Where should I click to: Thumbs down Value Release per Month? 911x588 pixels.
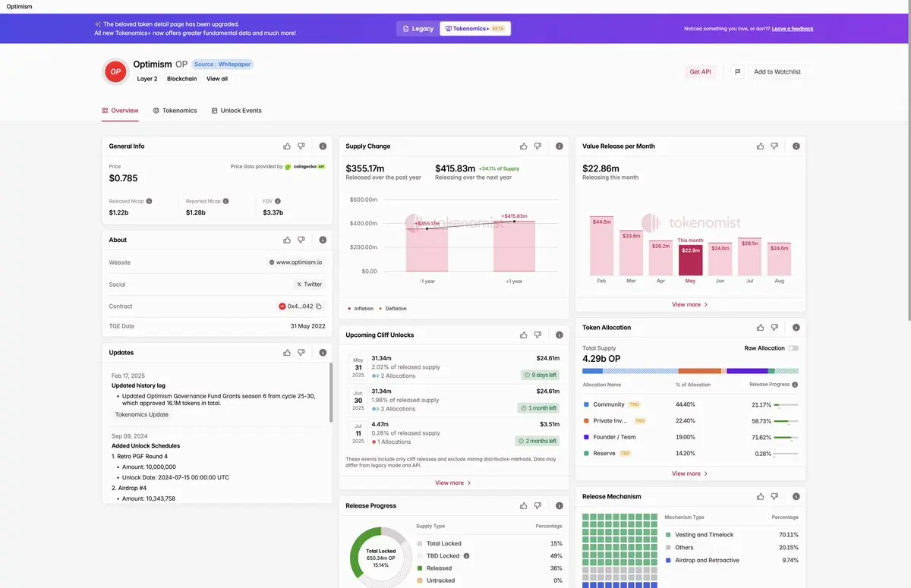pos(775,146)
